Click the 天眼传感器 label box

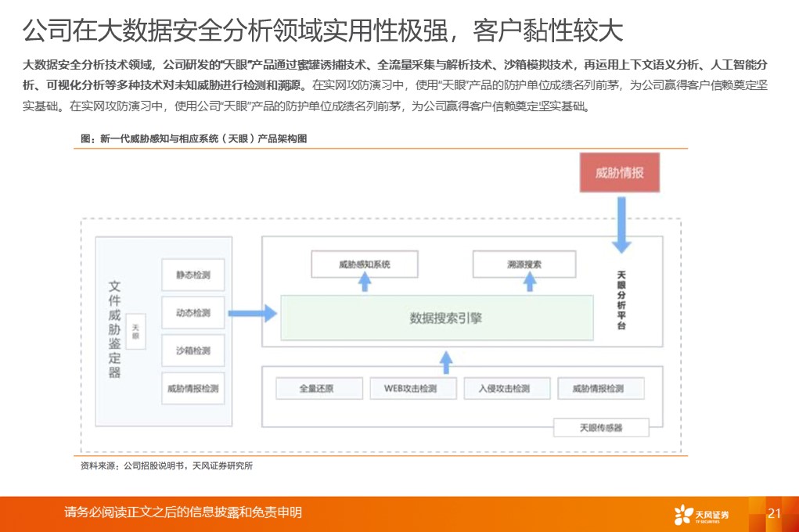pyautogui.click(x=601, y=427)
